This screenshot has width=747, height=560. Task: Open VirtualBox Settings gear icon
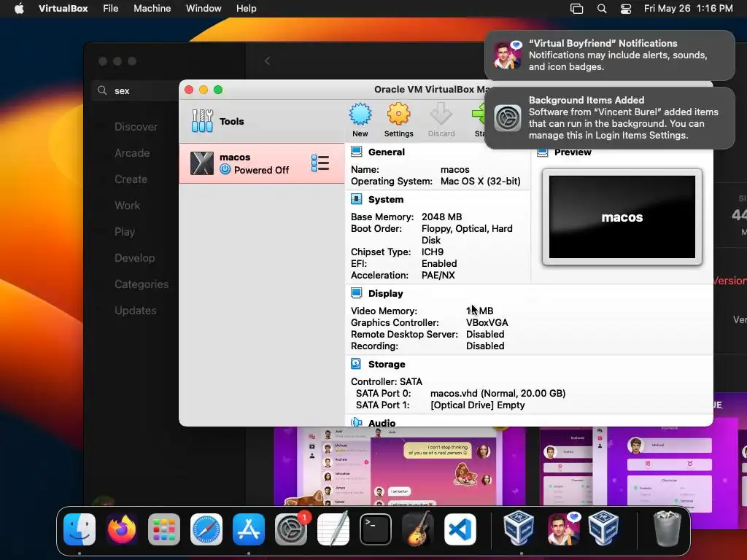(x=398, y=114)
